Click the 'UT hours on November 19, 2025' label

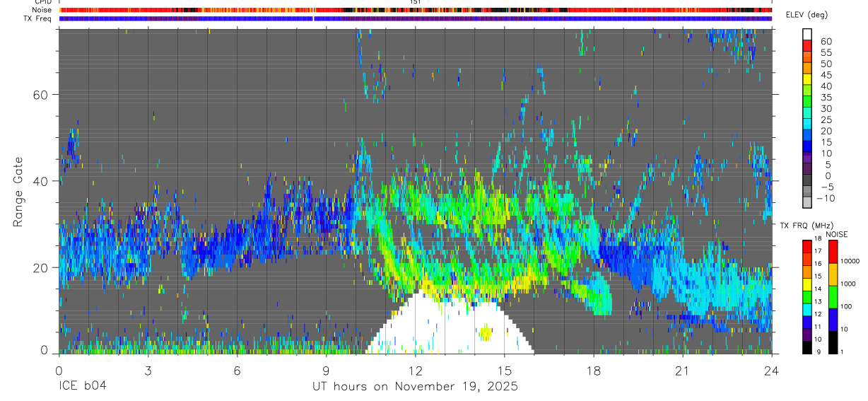click(x=416, y=387)
